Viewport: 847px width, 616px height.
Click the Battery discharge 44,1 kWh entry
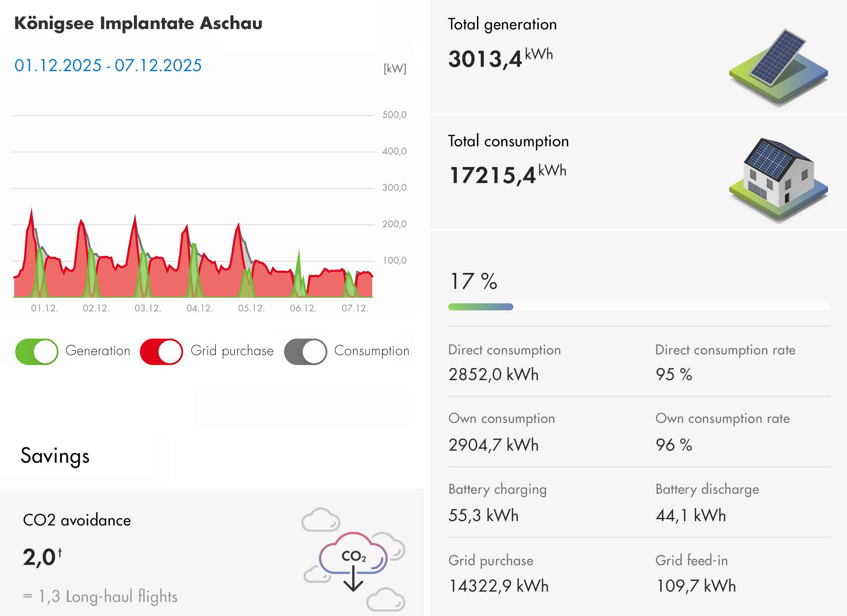pos(690,515)
